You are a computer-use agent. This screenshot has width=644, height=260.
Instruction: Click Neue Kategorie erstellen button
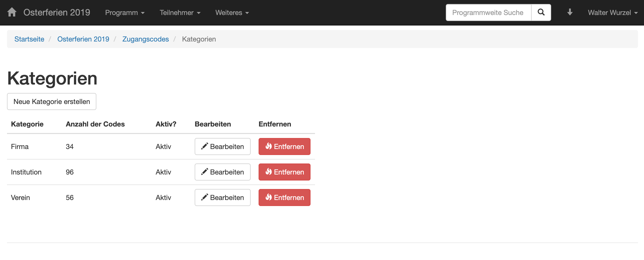(51, 101)
